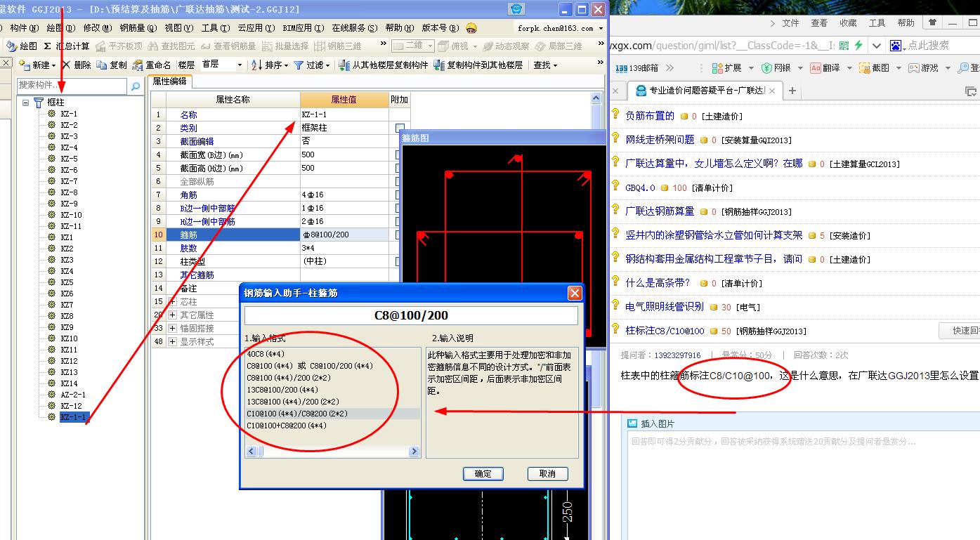Expand the 其它属性 property group
The height and width of the screenshot is (540, 980).
point(173,315)
